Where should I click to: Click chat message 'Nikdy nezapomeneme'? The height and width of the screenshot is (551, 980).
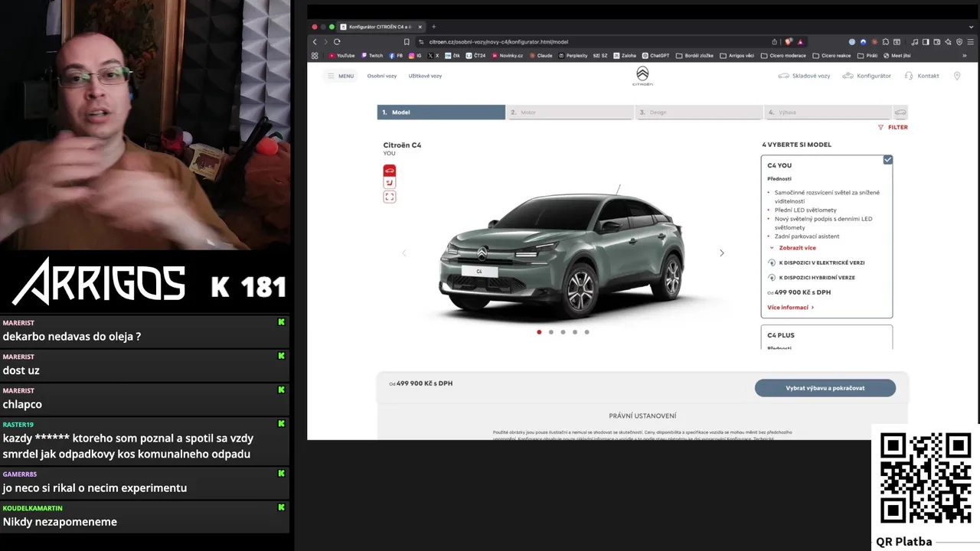click(x=60, y=522)
